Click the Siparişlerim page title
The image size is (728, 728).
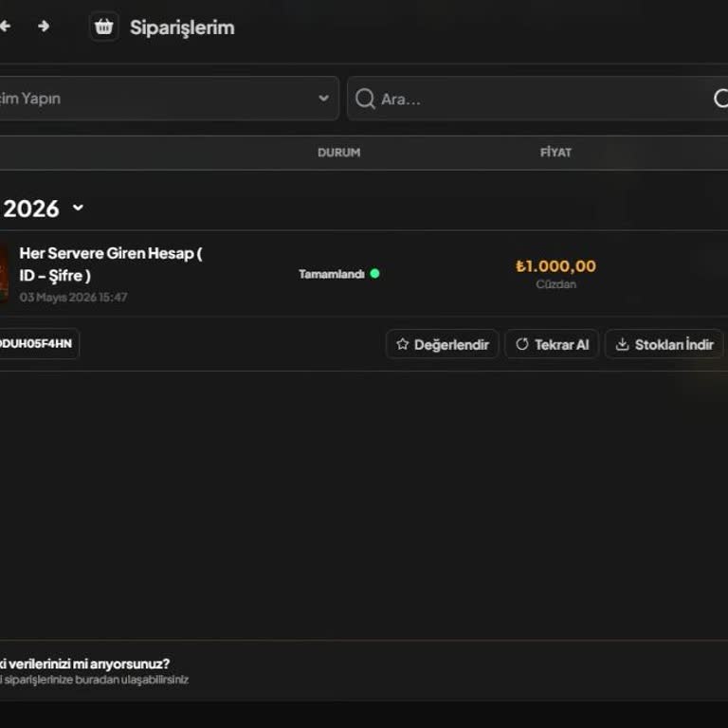[182, 27]
